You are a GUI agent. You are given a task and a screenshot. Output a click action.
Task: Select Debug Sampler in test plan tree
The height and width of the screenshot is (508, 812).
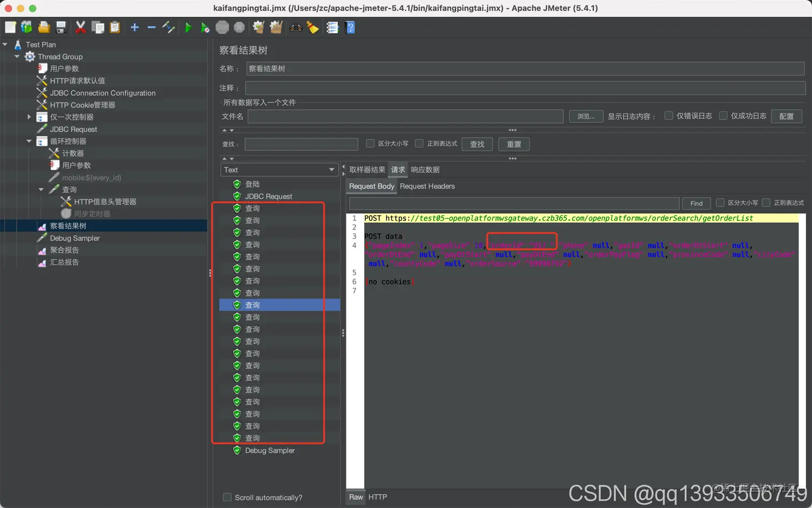click(75, 238)
